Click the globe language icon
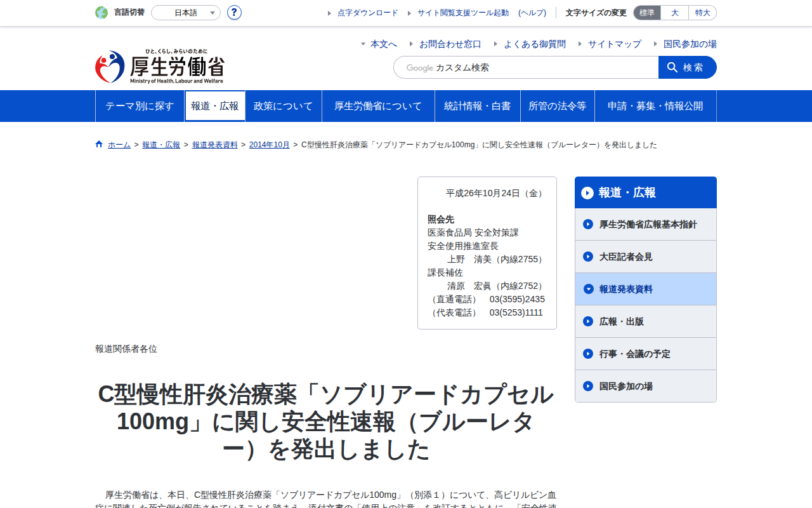The image size is (812, 508). click(x=101, y=13)
